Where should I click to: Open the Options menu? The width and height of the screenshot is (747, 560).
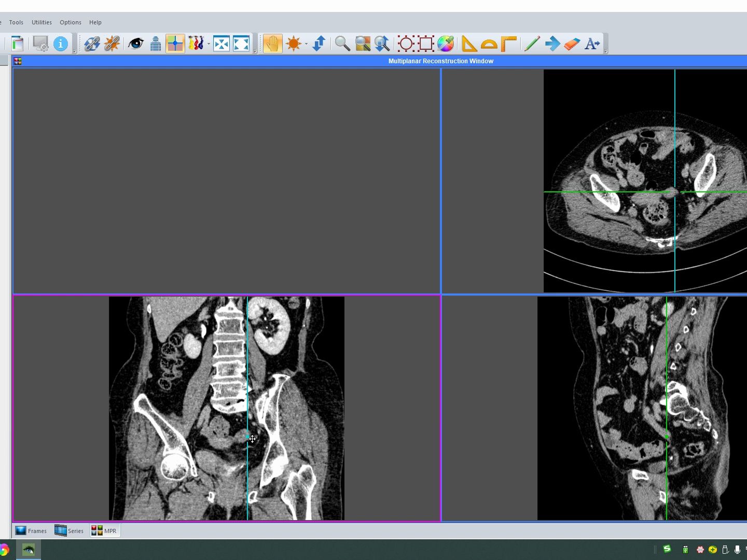click(71, 22)
